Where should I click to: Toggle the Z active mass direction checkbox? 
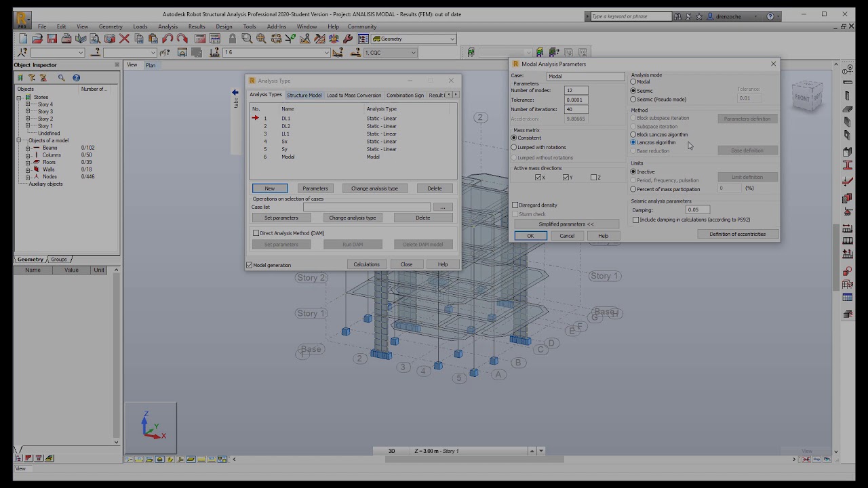[594, 178]
